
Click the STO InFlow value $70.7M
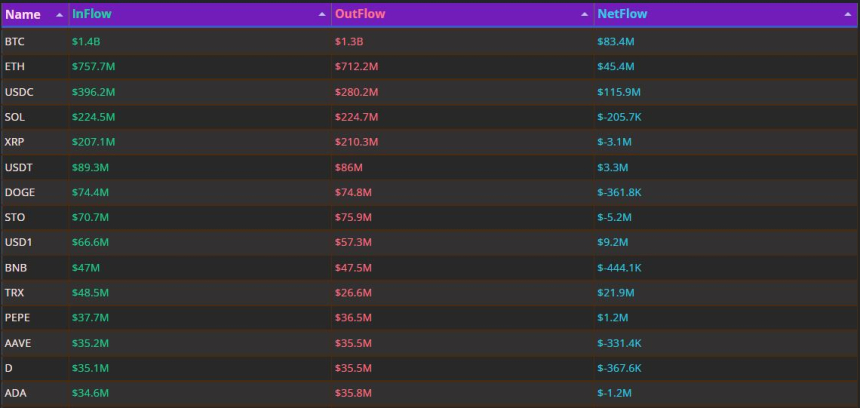pos(91,217)
